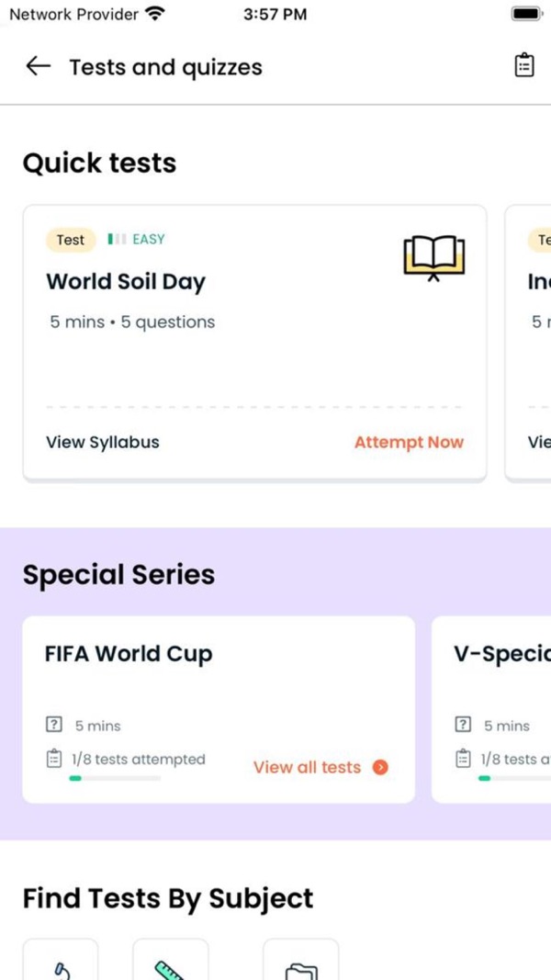The height and width of the screenshot is (980, 551).
Task: Tap the EASY difficulty bars indicator
Action: point(117,239)
